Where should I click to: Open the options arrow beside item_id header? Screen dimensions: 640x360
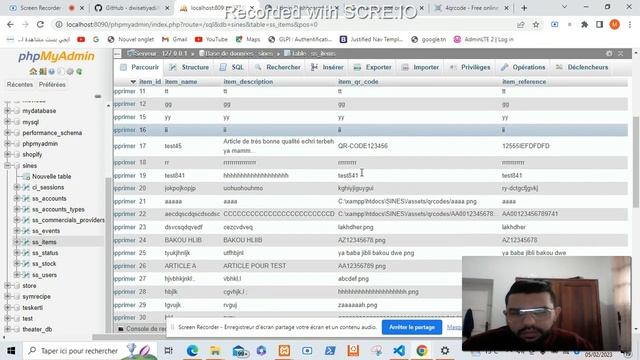133,82
